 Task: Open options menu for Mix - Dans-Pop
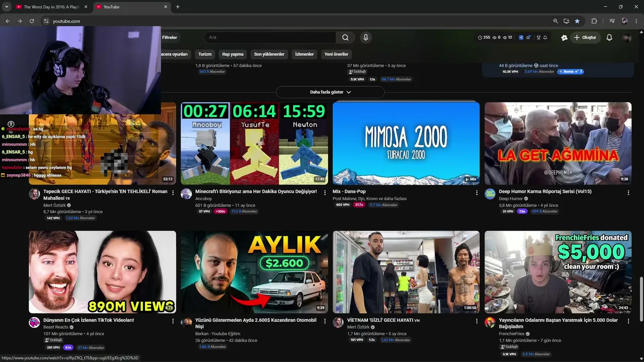pyautogui.click(x=477, y=193)
